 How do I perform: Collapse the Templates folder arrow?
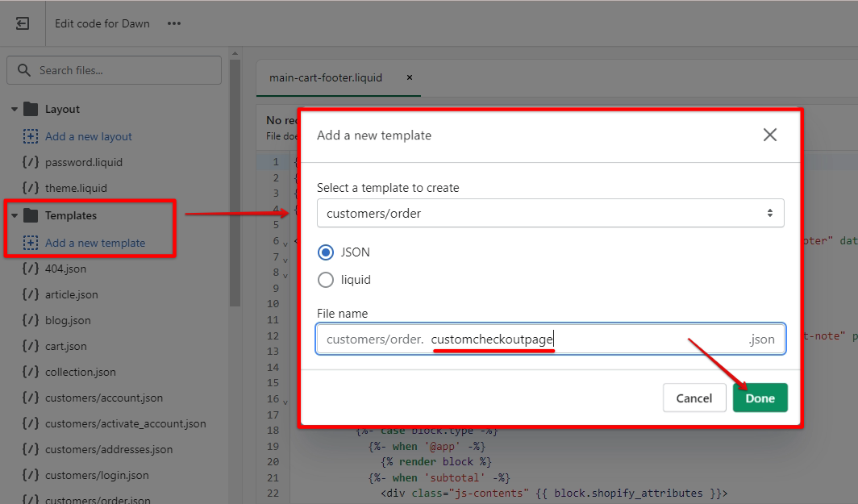[15, 215]
